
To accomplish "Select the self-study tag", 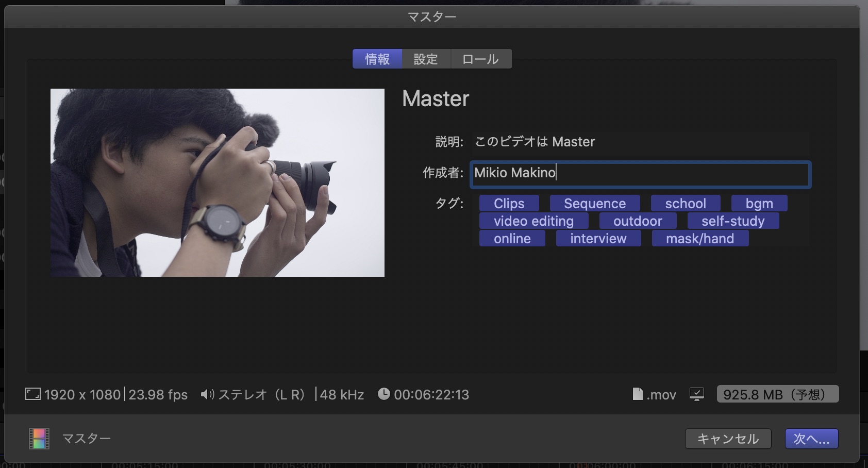I will (x=733, y=221).
